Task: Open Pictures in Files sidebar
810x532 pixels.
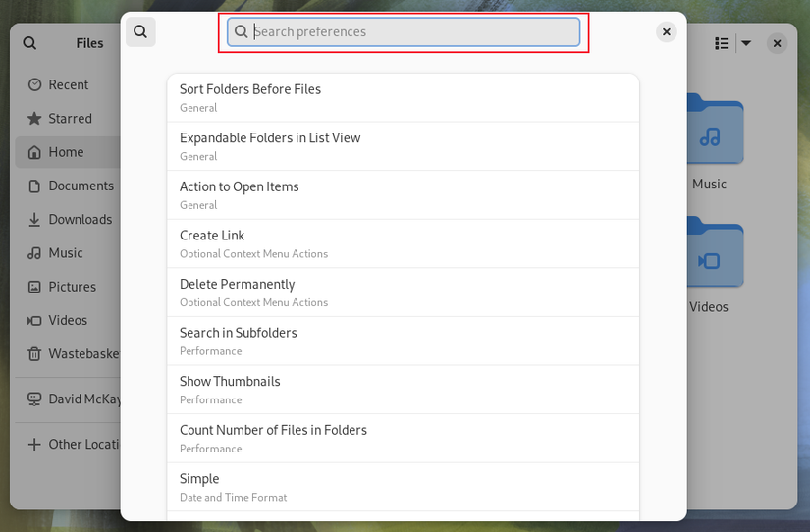Action: point(68,287)
